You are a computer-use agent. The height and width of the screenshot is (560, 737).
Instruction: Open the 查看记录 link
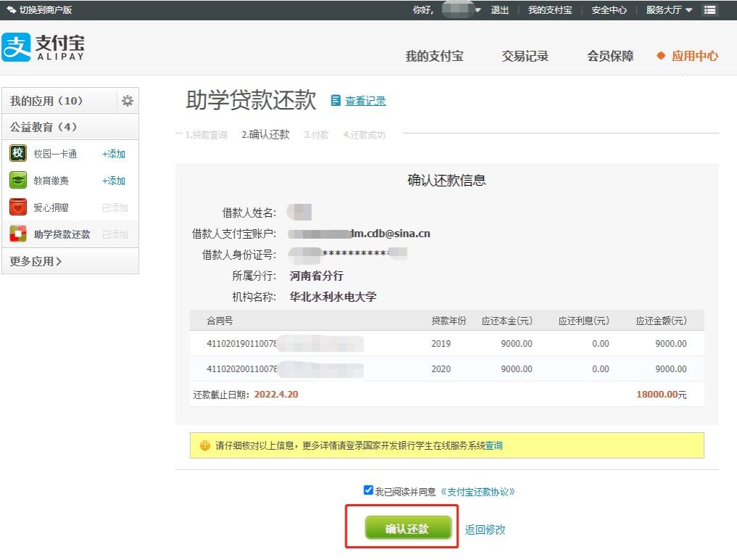tap(365, 101)
